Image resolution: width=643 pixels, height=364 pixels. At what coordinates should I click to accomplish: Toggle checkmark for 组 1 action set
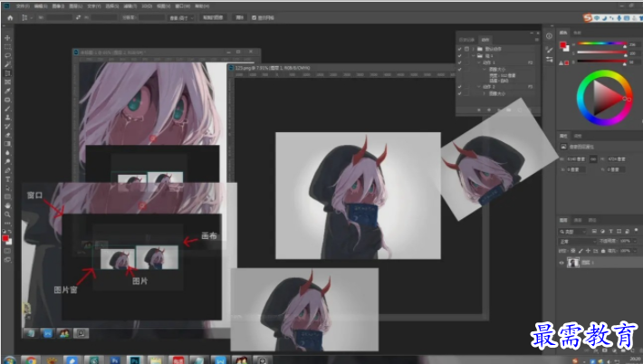coord(460,56)
